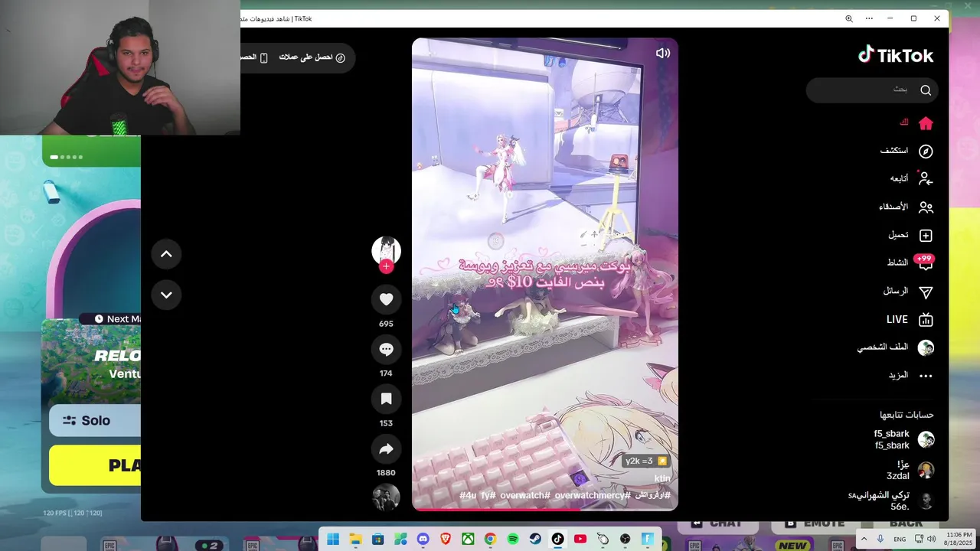The image size is (980, 551).
Task: Open Steam from the taskbar
Action: pyautogui.click(x=535, y=539)
